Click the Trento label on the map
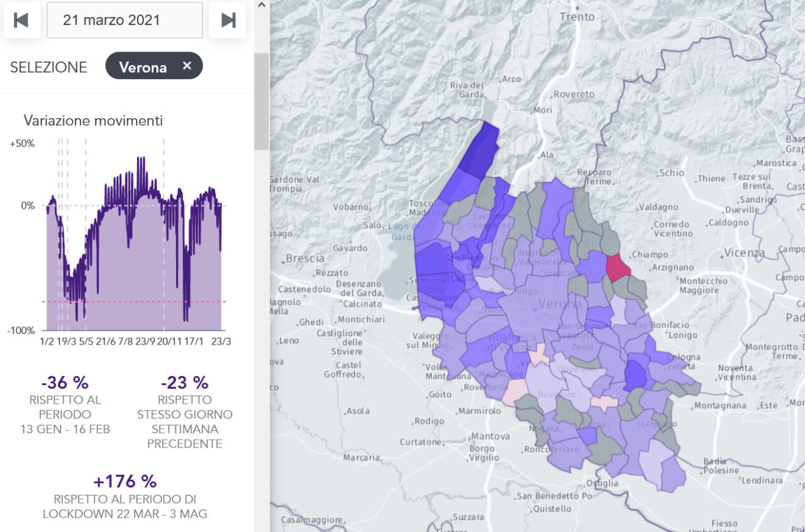The image size is (805, 532). point(577,17)
